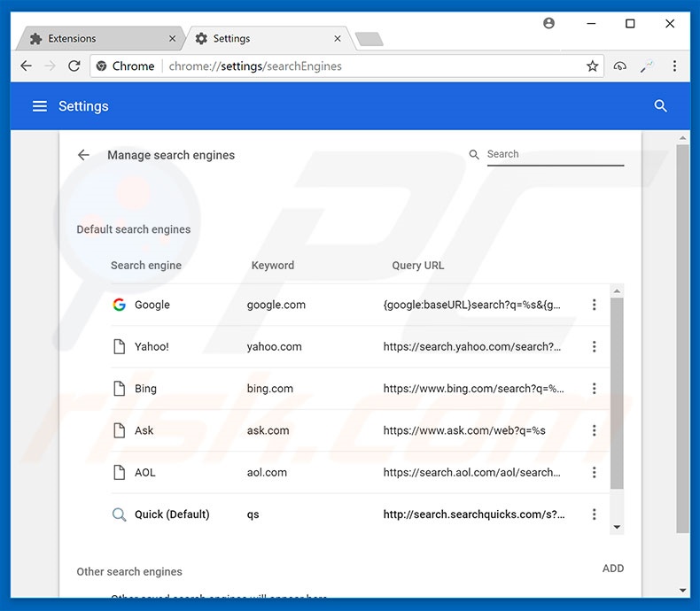Image resolution: width=700 pixels, height=611 pixels.
Task: Click the Ask search engine name
Action: [x=144, y=430]
